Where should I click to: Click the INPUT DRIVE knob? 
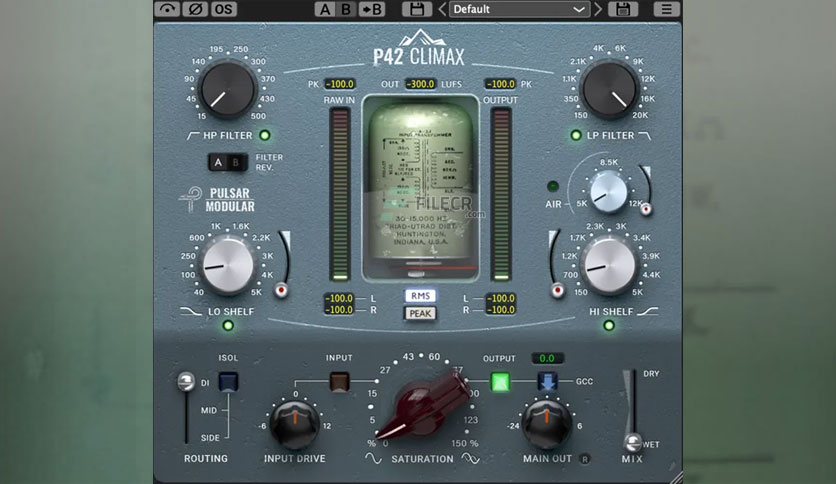pos(294,424)
